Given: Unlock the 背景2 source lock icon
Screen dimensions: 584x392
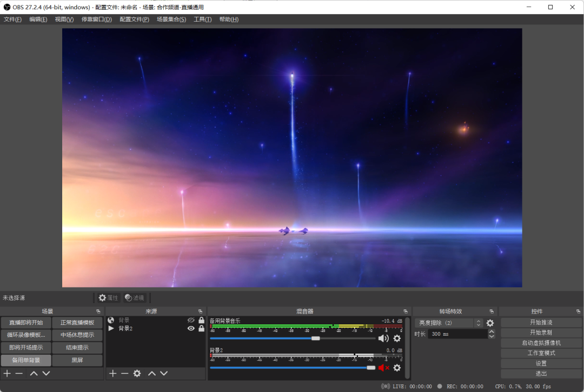Looking at the screenshot, I should point(201,328).
